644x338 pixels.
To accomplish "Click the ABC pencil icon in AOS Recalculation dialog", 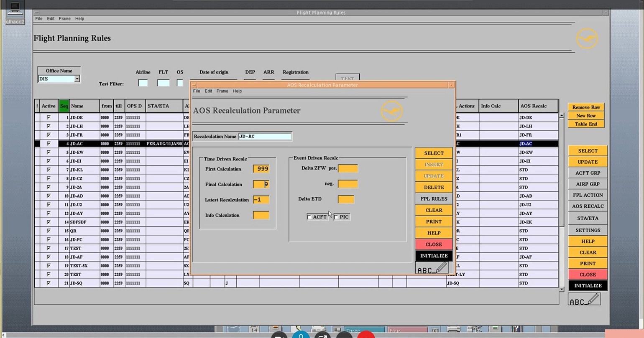I will tap(433, 268).
